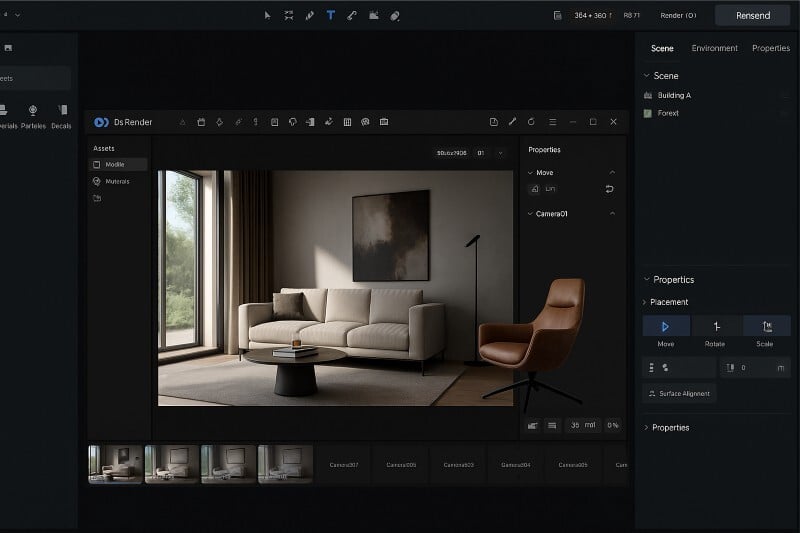Collapse the Camera01 properties section

611,214
